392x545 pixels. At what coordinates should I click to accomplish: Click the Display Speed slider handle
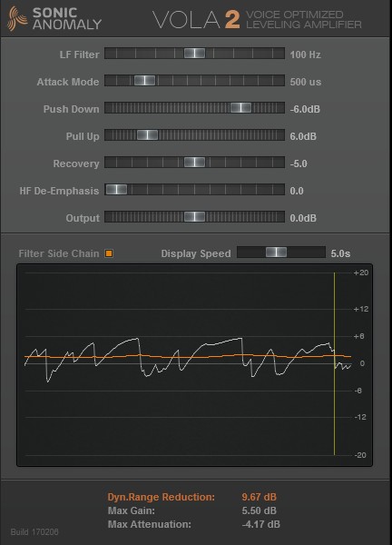pyautogui.click(x=277, y=252)
